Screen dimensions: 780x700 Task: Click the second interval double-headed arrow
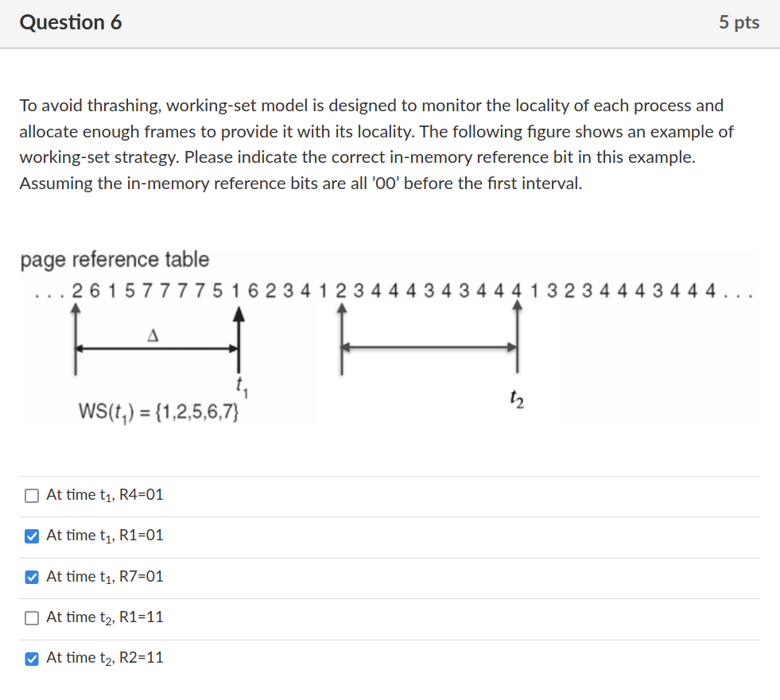point(430,347)
